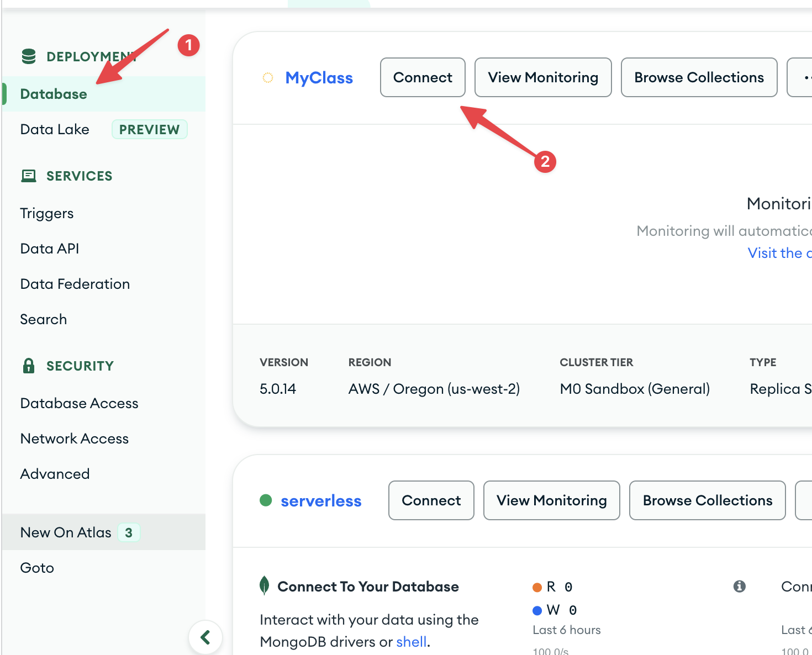812x655 pixels.
Task: Click the MyClass cluster status indicator
Action: point(268,78)
